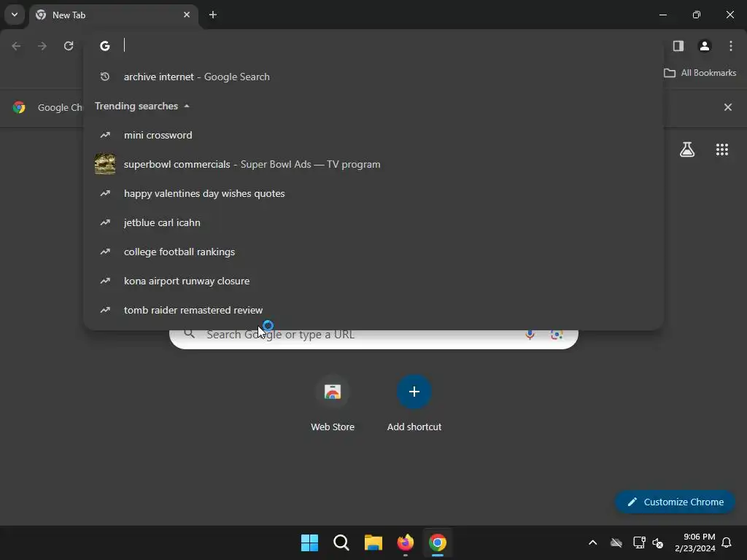The width and height of the screenshot is (747, 560).
Task: Click the Chrome taskbar icon
Action: click(438, 542)
